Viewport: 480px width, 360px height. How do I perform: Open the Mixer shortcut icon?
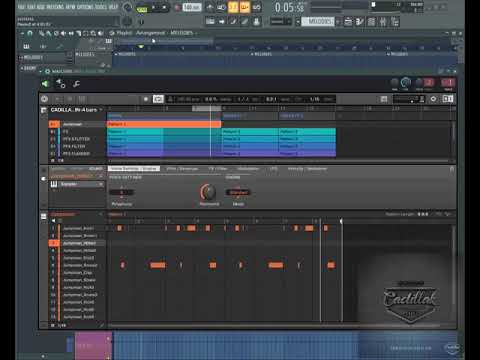click(x=383, y=22)
